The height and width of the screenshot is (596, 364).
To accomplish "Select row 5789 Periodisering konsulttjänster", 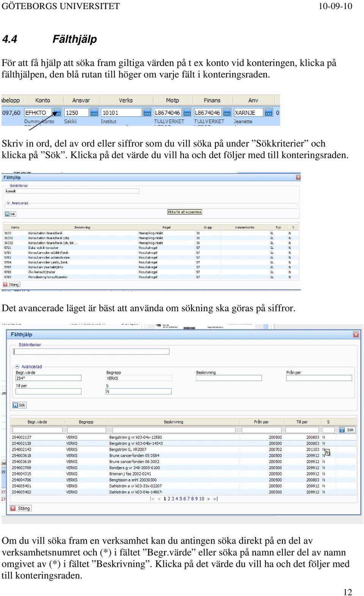I will pos(151,277).
